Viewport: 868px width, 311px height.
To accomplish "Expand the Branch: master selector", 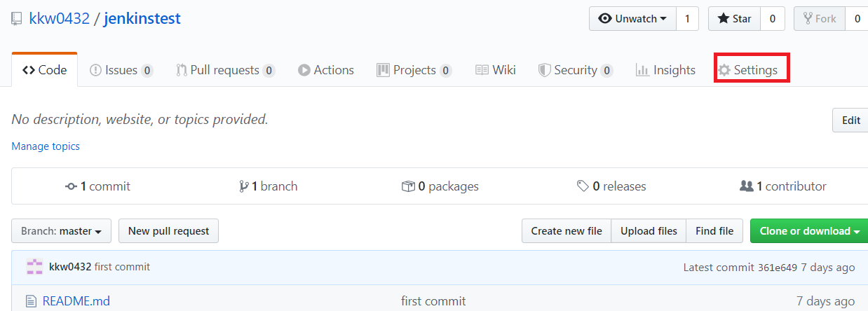I will click(x=61, y=231).
